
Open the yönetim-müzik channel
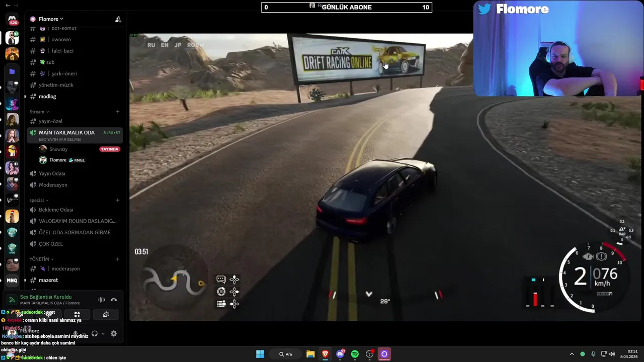click(x=74, y=85)
